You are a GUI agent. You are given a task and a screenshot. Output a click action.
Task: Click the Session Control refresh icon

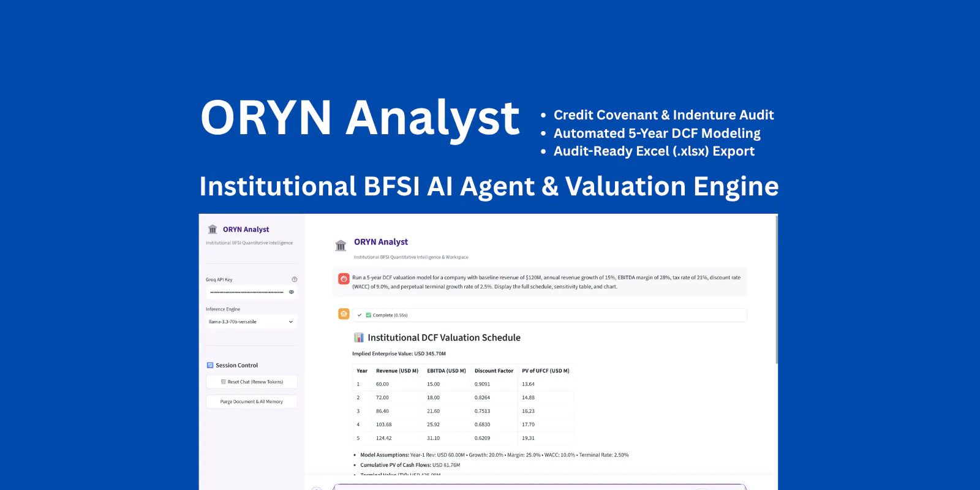coord(210,365)
